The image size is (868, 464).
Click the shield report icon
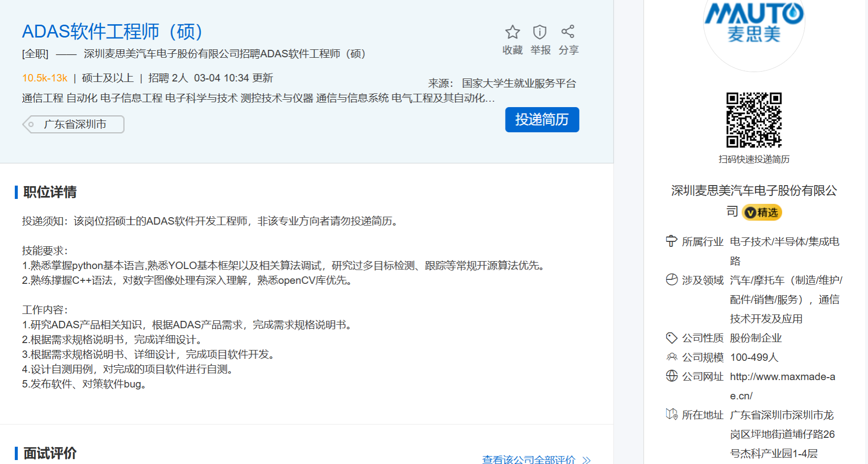pyautogui.click(x=540, y=32)
